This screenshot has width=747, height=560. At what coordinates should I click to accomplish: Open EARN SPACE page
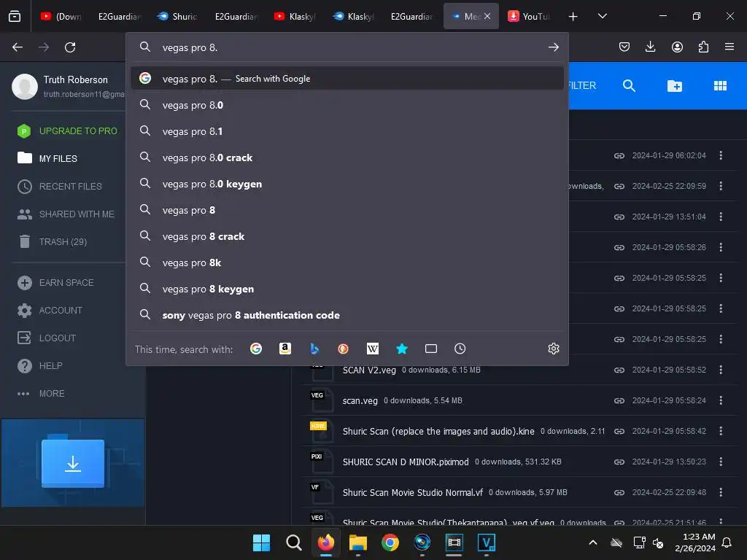[66, 283]
